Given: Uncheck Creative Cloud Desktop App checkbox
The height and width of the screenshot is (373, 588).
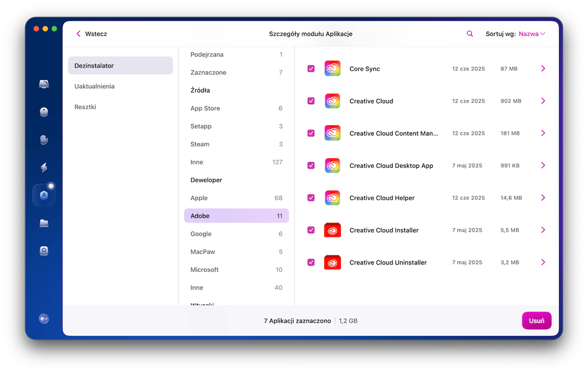Looking at the screenshot, I should 311,165.
